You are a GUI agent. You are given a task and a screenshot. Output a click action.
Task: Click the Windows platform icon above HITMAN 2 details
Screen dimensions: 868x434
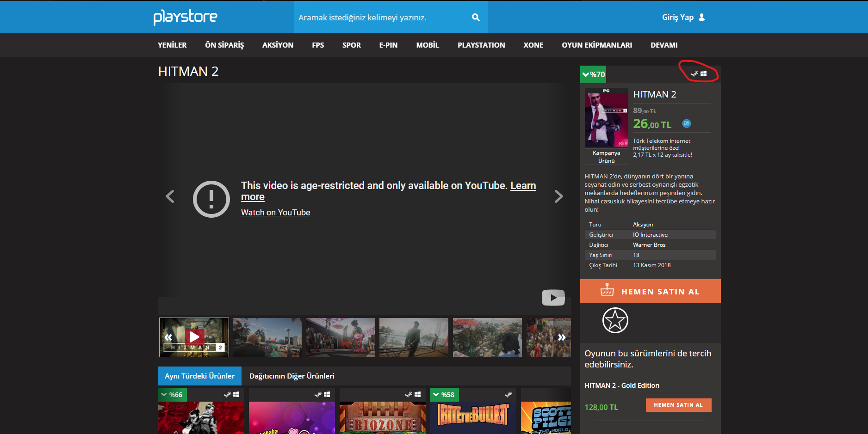(703, 74)
